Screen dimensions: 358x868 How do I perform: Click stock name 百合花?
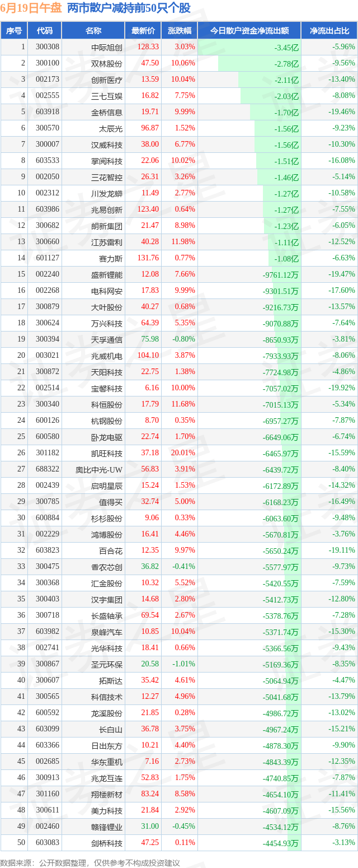(x=111, y=550)
